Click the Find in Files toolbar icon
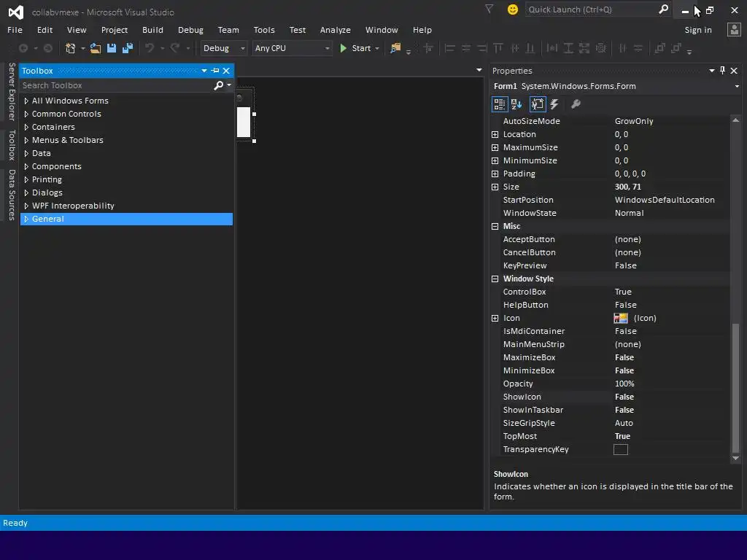Viewport: 747px width, 560px height. click(x=395, y=48)
